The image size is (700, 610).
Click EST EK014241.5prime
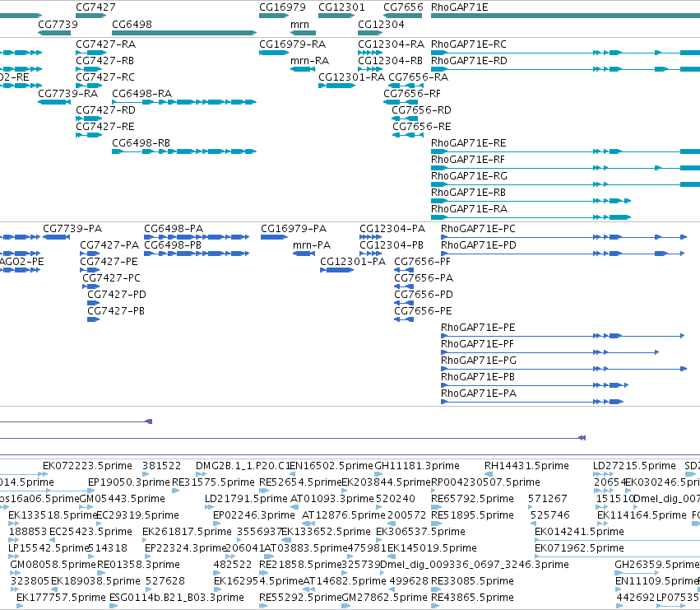coord(579,532)
